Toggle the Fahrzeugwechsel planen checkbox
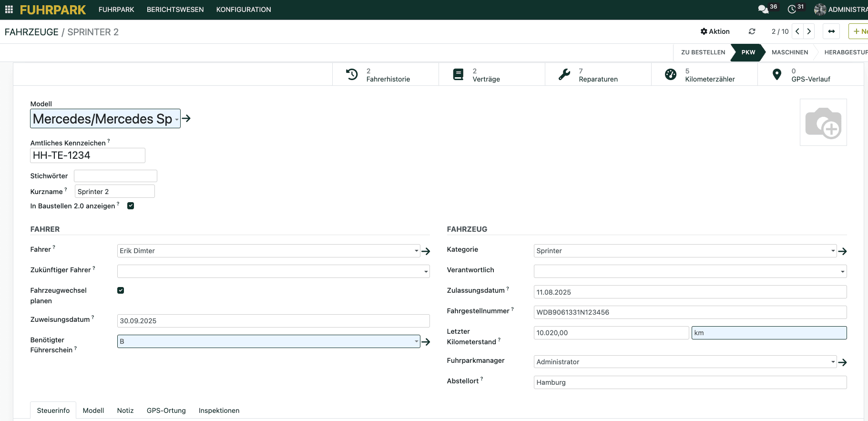 point(121,290)
